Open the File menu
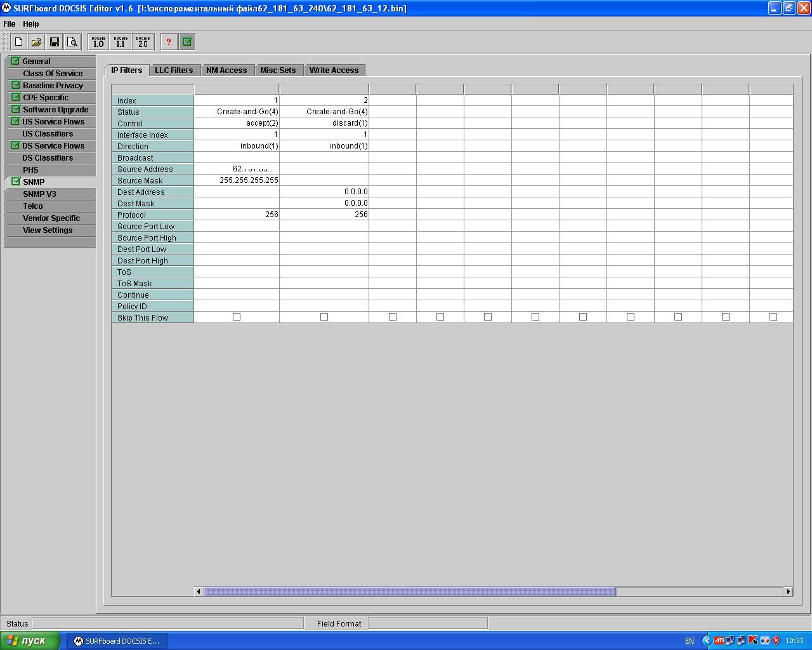 click(x=10, y=23)
